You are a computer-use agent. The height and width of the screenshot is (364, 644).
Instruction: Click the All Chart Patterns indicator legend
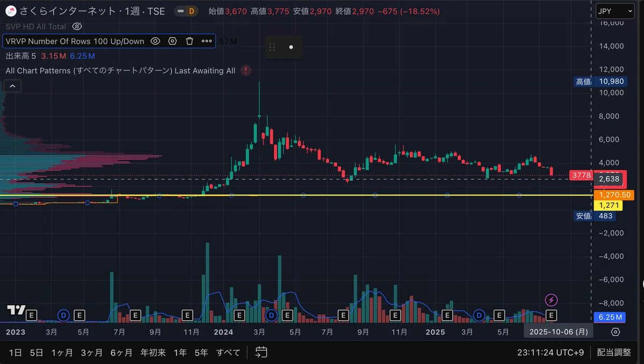point(120,70)
